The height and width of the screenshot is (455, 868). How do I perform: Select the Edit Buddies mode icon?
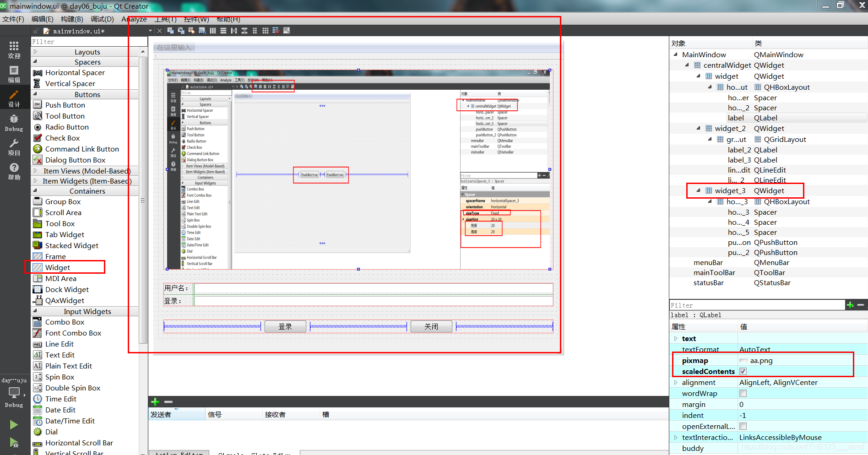(x=191, y=31)
